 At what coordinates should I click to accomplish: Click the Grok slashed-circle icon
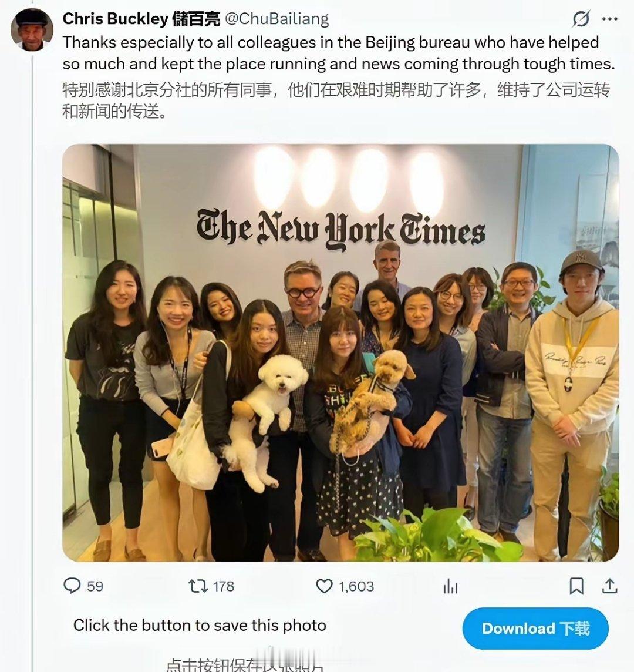(x=581, y=19)
